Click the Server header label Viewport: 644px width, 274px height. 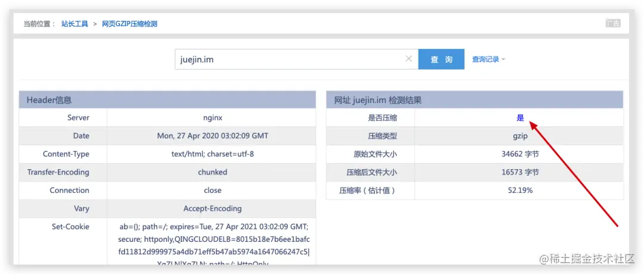(78, 118)
